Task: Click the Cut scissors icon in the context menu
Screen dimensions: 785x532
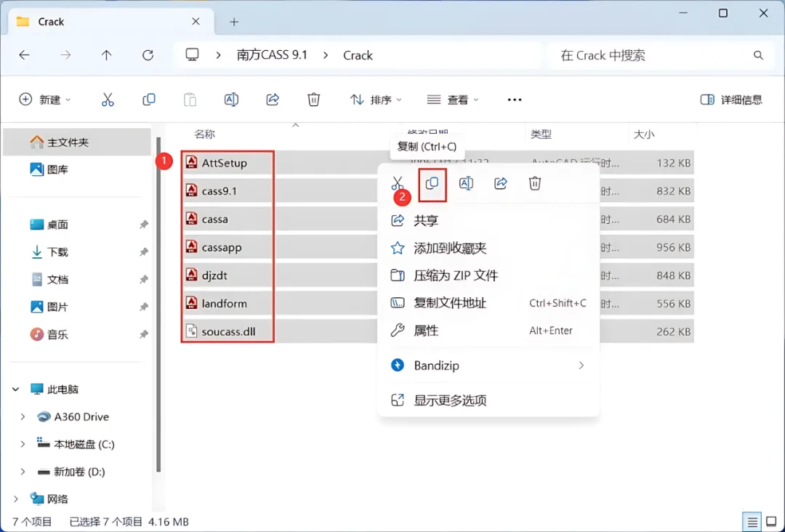Action: [x=398, y=183]
